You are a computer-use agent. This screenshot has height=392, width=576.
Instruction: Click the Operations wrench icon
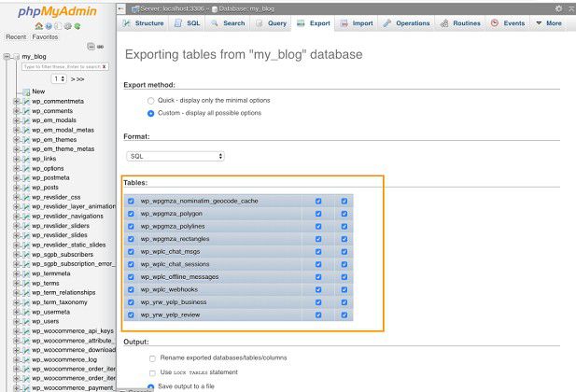click(387, 23)
